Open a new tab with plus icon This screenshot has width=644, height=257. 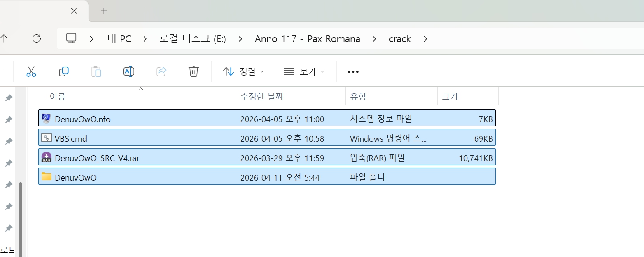tap(104, 11)
